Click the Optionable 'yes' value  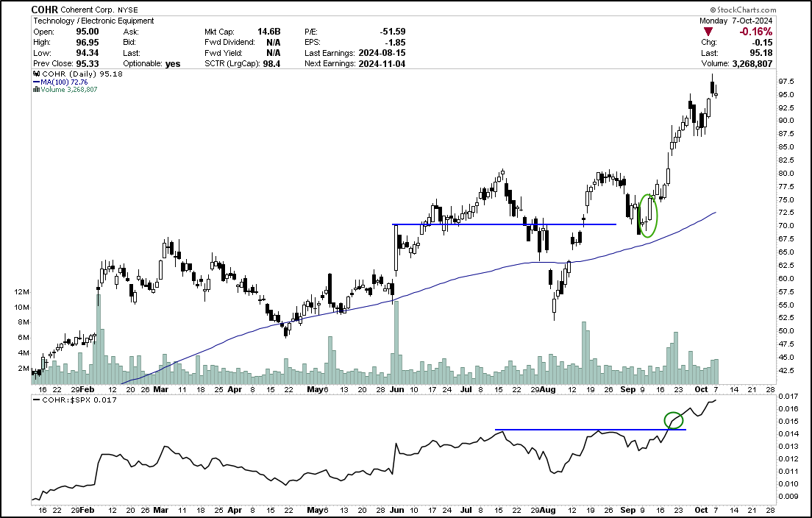pos(172,64)
